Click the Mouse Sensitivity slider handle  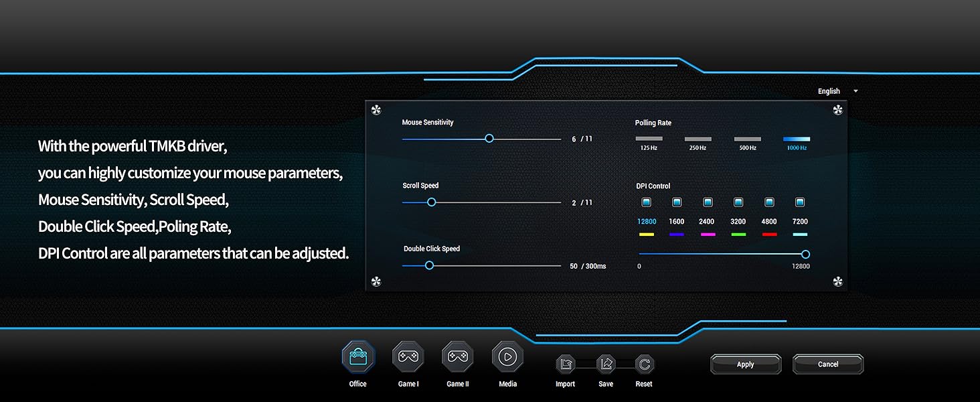click(489, 138)
